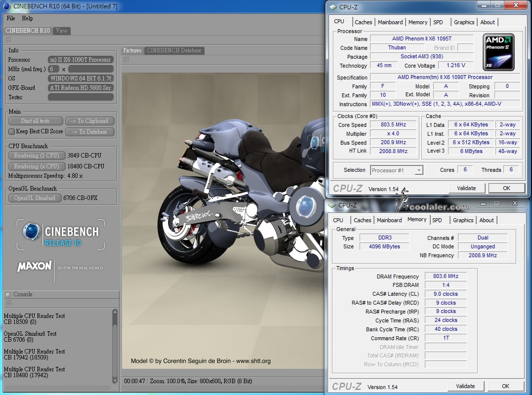Click the Tester input field

[x=81, y=97]
